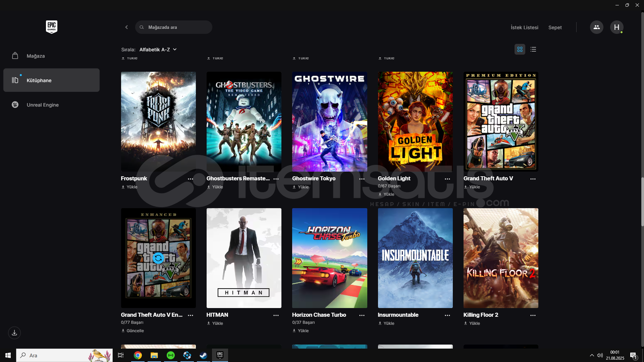644x362 pixels.
Task: Click the library vertical scrollbar
Action: coord(642,202)
